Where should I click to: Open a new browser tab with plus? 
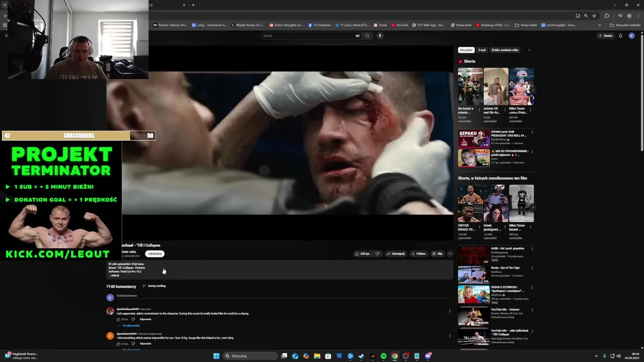point(193,5)
